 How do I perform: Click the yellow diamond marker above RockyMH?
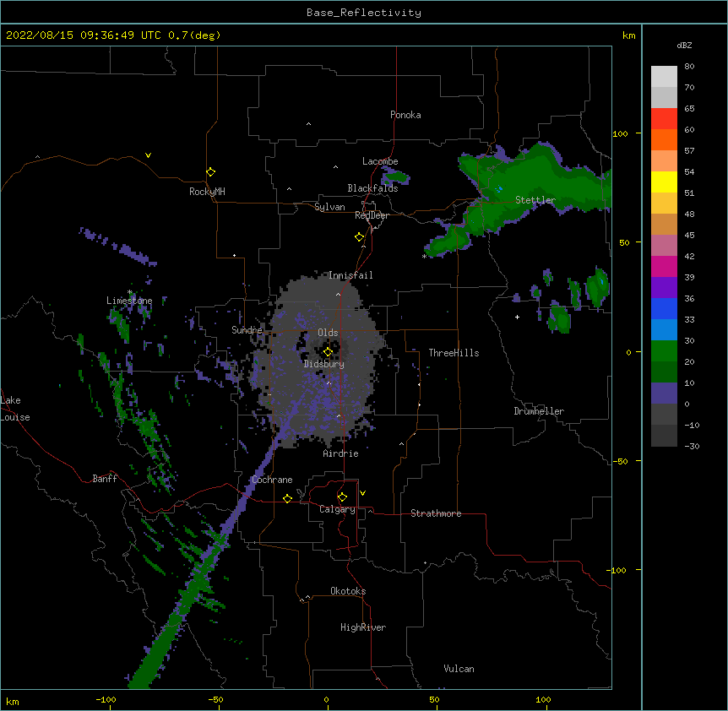pyautogui.click(x=210, y=172)
